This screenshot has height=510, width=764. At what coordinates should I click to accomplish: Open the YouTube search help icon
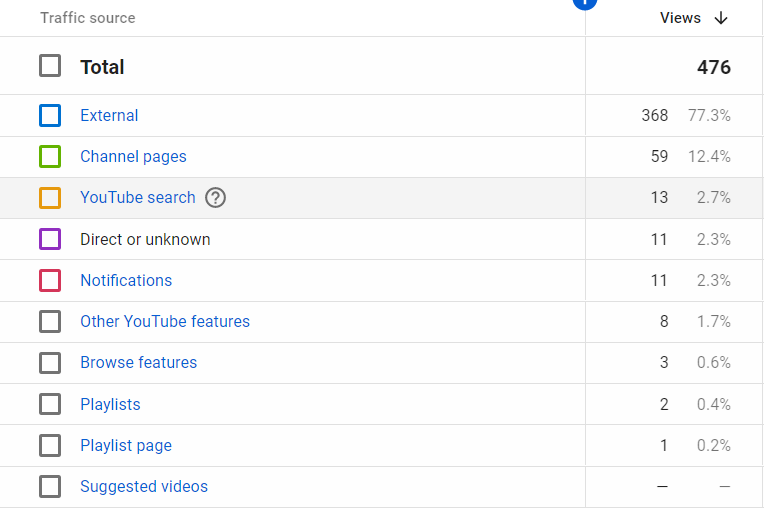(x=215, y=198)
